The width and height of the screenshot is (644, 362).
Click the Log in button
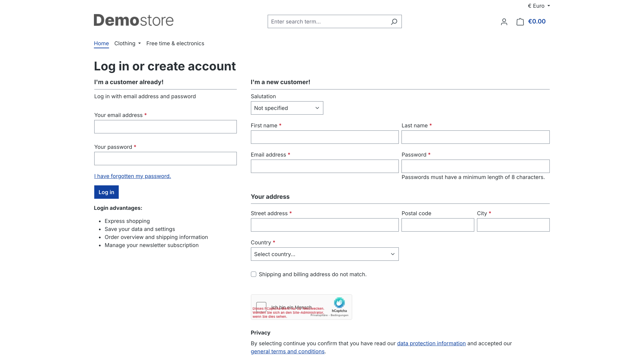click(106, 192)
